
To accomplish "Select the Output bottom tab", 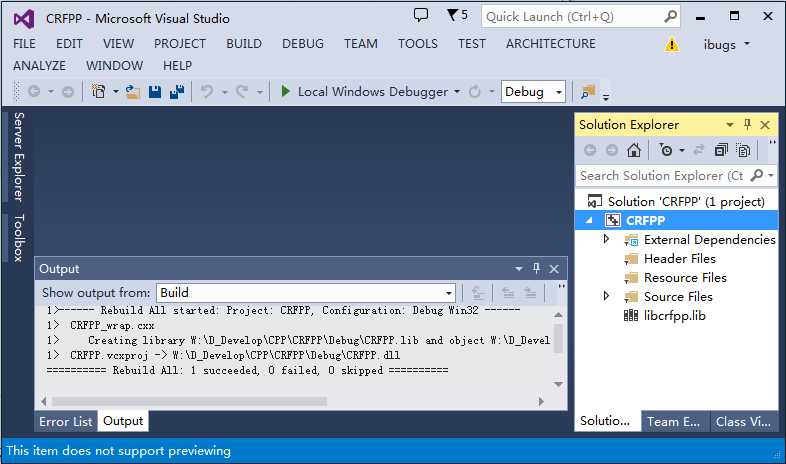I will [x=123, y=421].
